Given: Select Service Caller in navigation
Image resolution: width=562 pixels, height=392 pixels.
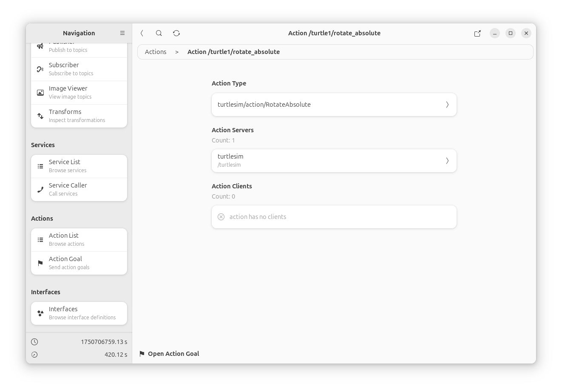Looking at the screenshot, I should point(79,190).
